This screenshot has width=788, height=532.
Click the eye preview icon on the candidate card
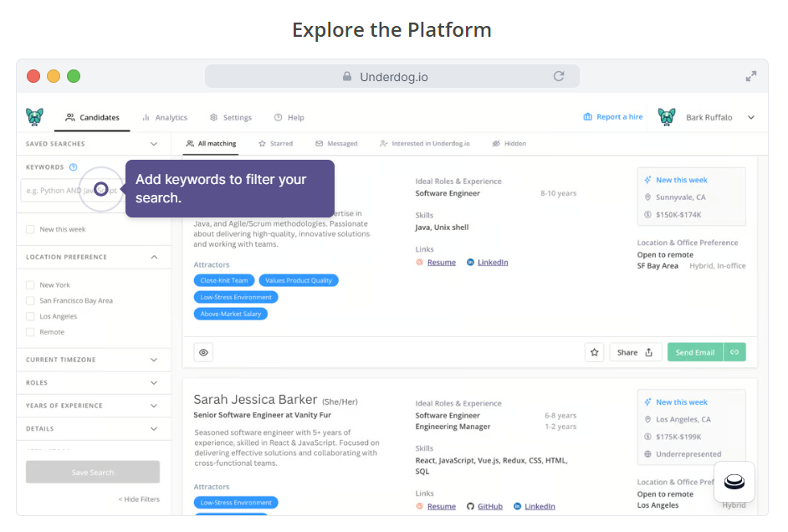(202, 352)
